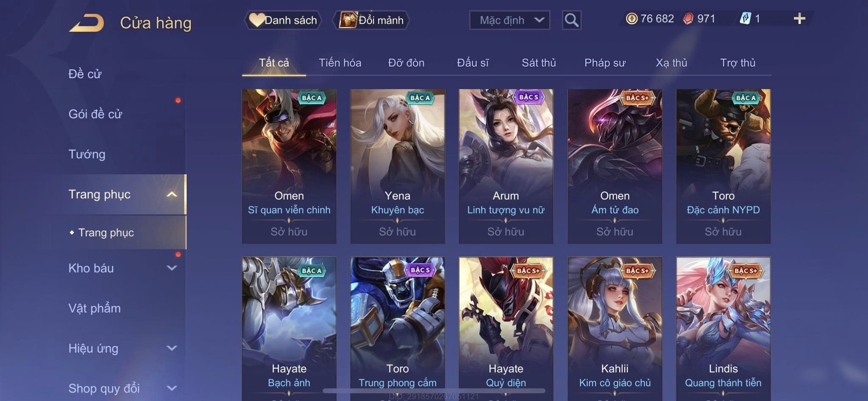Select the Yena Khuyên bạc skin card
Image resolution: width=868 pixels, height=401 pixels.
pos(398,166)
